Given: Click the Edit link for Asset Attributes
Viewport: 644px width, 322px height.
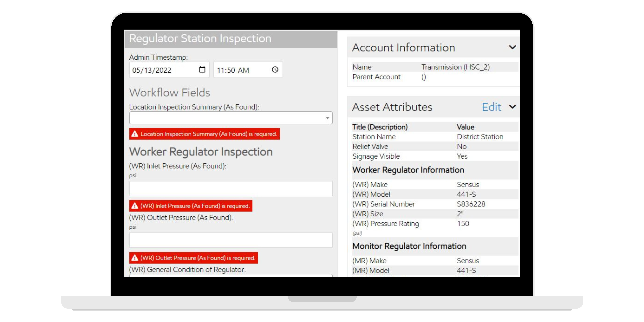Looking at the screenshot, I should tap(491, 107).
